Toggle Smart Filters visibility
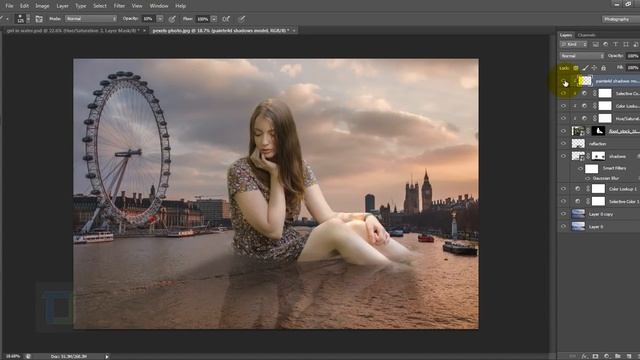The width and height of the screenshot is (640, 360). (x=580, y=169)
